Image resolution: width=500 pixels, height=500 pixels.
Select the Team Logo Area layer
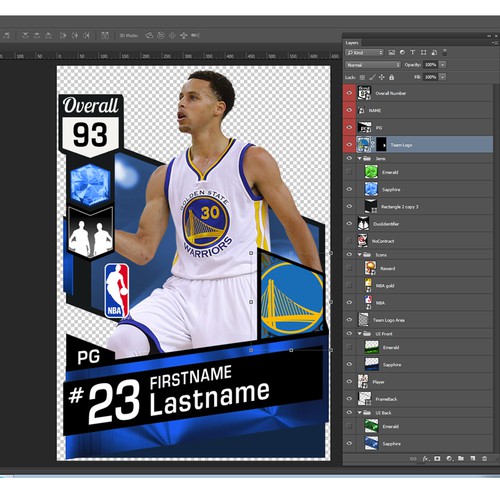coord(418,320)
